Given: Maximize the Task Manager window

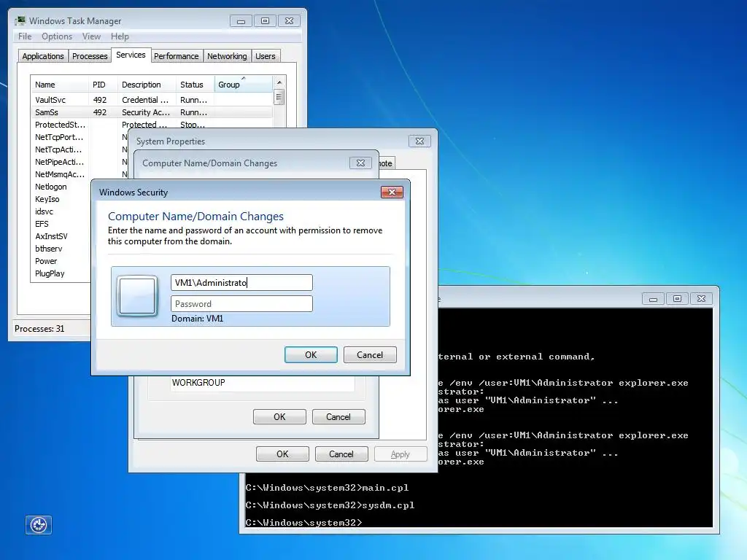Looking at the screenshot, I should click(266, 21).
